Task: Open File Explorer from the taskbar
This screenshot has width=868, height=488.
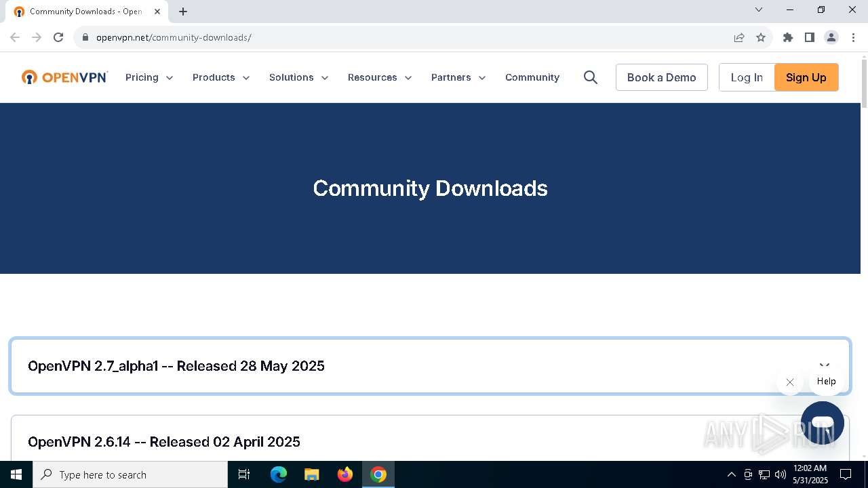Action: (311, 474)
